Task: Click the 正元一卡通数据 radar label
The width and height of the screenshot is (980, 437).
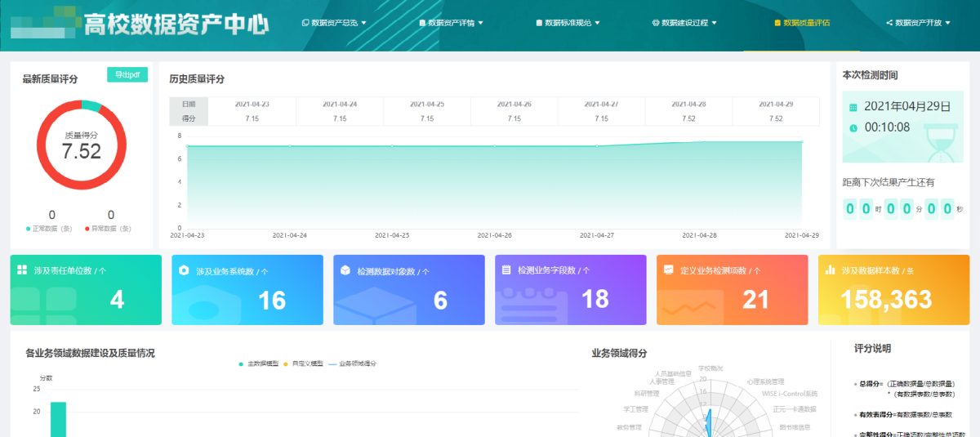Action: pyautogui.click(x=795, y=409)
